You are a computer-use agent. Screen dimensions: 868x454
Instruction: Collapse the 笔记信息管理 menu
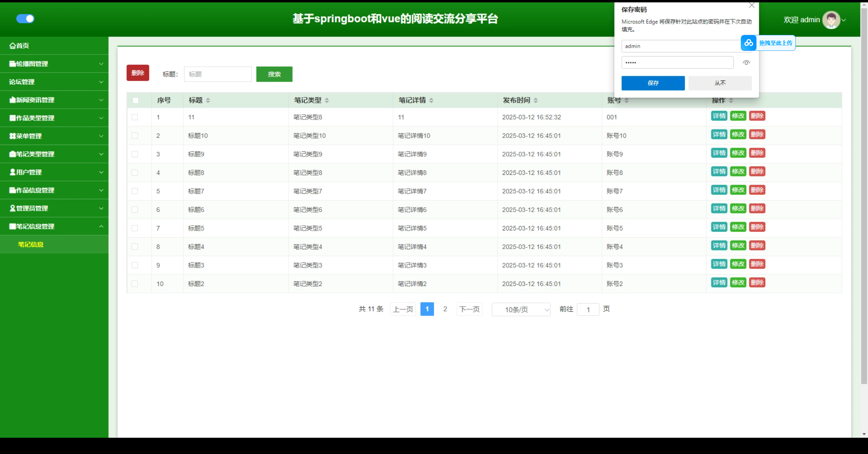pyautogui.click(x=54, y=226)
